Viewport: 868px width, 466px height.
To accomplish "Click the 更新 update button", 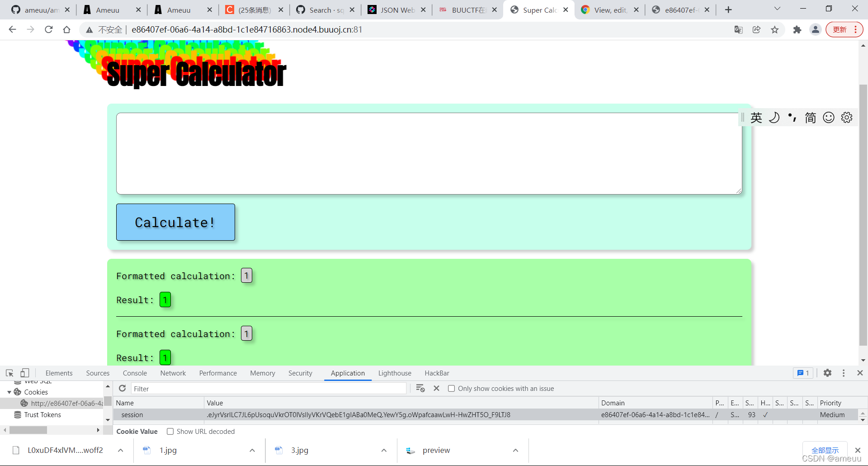I will [844, 29].
